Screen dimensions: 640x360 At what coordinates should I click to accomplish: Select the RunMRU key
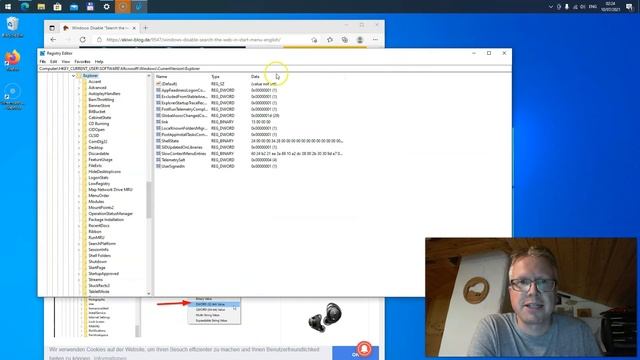pos(96,238)
